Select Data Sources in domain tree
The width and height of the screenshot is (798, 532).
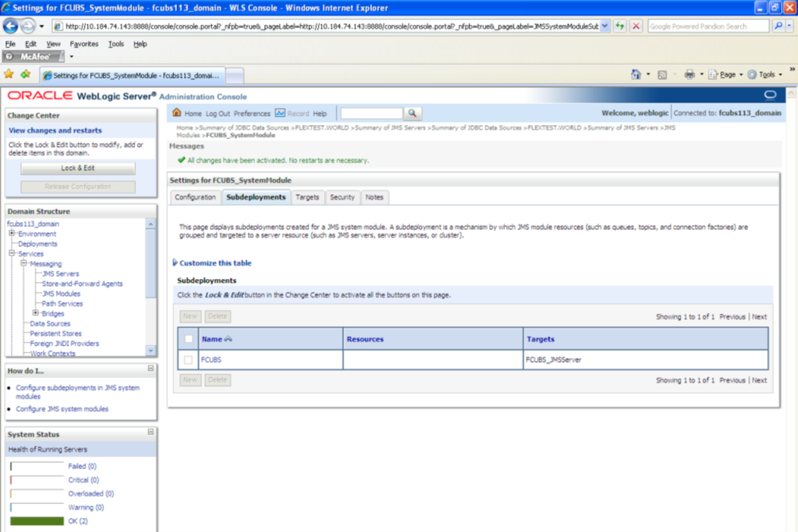coord(50,324)
